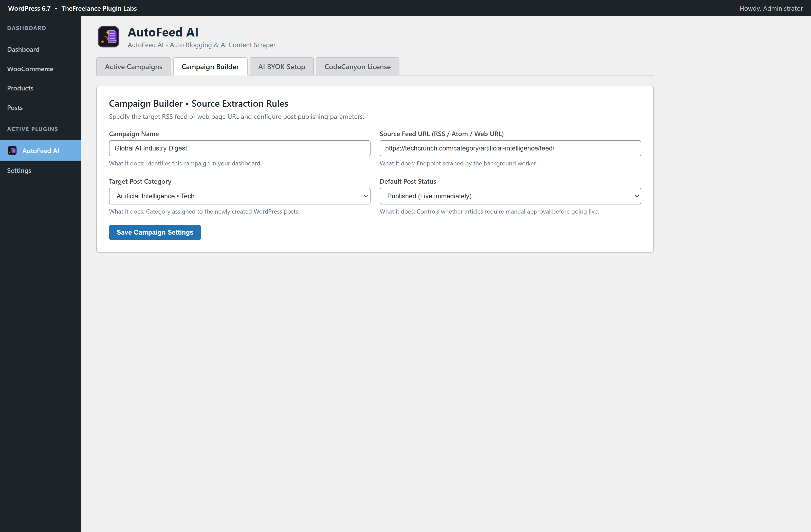Image resolution: width=811 pixels, height=532 pixels.
Task: Click the 'AutoFeed AI' page title text
Action: 163,32
